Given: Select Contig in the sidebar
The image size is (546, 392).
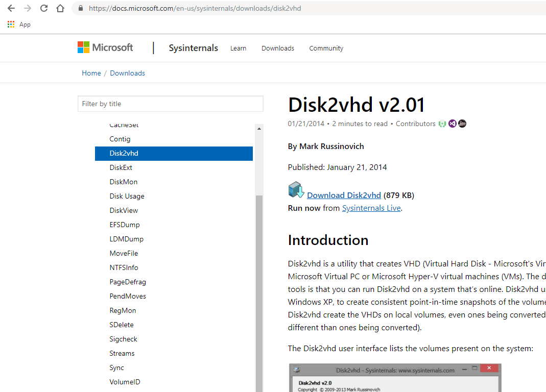Looking at the screenshot, I should tap(120, 139).
